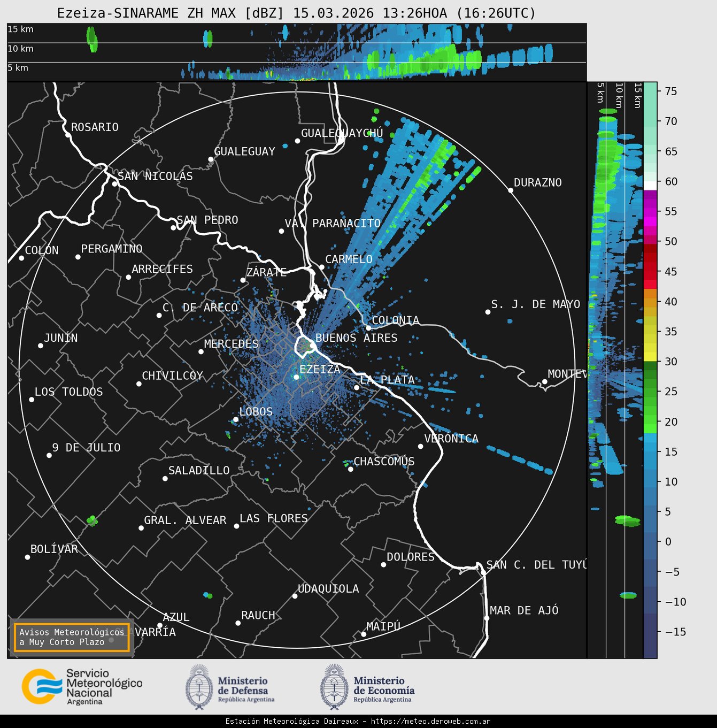Click the yellow 30 dBZ scale color
717x728 pixels.
pyautogui.click(x=650, y=356)
